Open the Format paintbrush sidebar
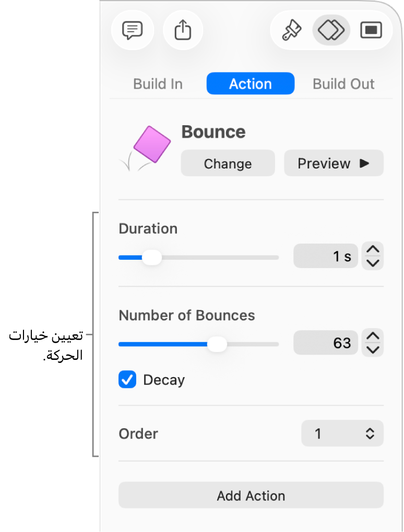The height and width of the screenshot is (532, 404). [x=291, y=31]
